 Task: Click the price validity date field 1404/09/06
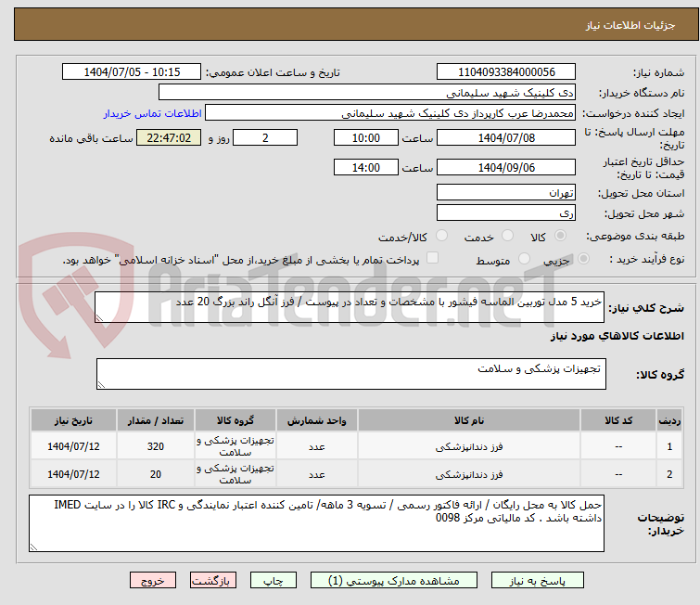[x=506, y=168]
